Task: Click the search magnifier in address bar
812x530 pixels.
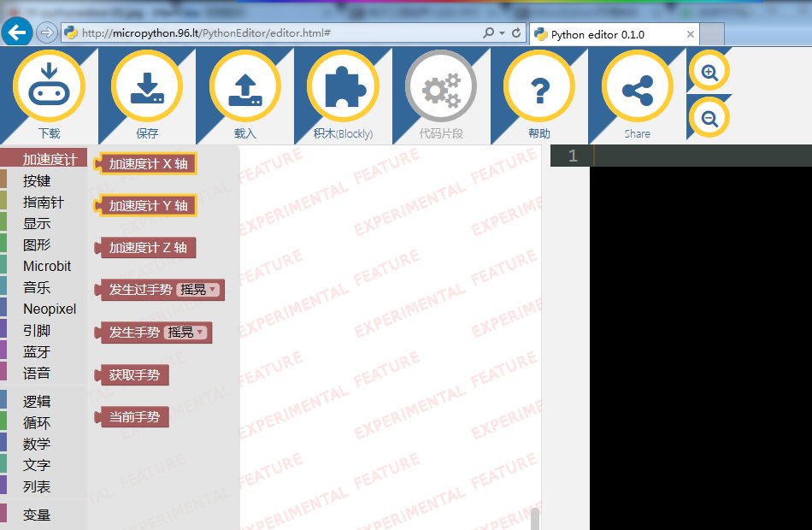Action: (x=488, y=32)
